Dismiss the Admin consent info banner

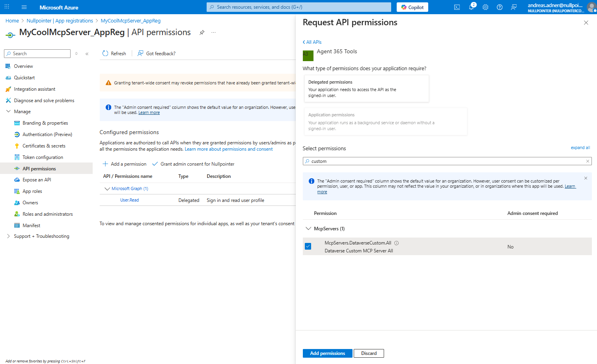(586, 178)
